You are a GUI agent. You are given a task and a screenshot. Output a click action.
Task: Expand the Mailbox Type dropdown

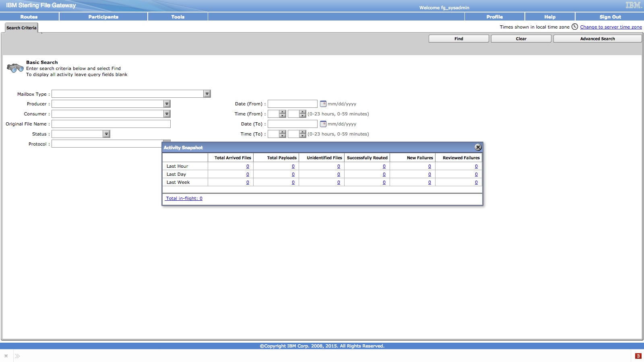click(207, 94)
